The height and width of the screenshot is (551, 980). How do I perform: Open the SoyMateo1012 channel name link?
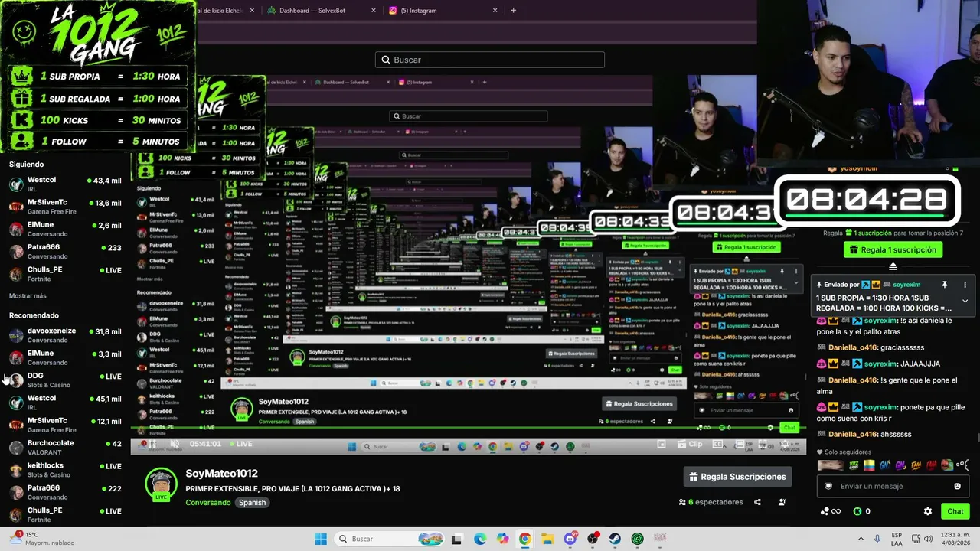click(x=221, y=474)
